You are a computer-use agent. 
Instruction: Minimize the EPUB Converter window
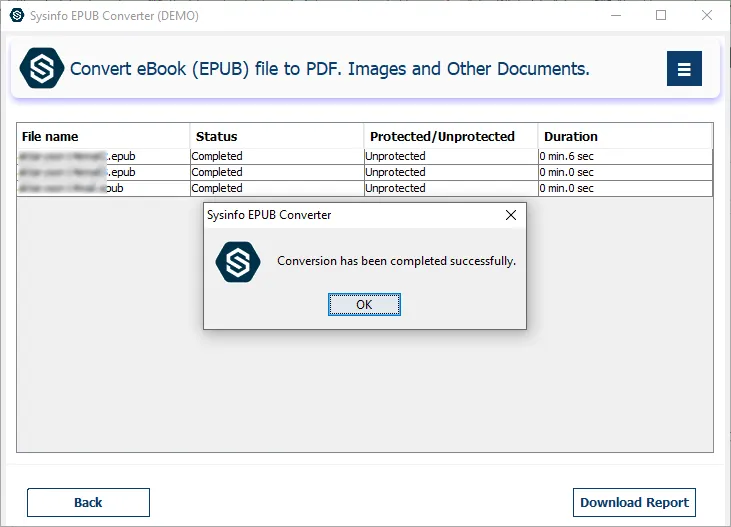(x=615, y=15)
